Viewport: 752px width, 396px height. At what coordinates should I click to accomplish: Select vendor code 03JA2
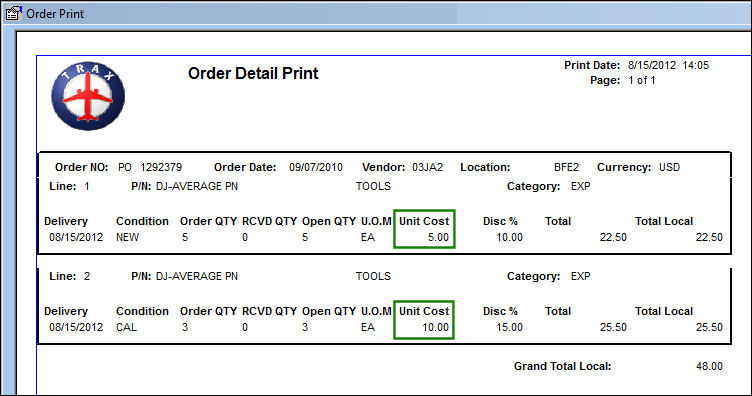427,167
